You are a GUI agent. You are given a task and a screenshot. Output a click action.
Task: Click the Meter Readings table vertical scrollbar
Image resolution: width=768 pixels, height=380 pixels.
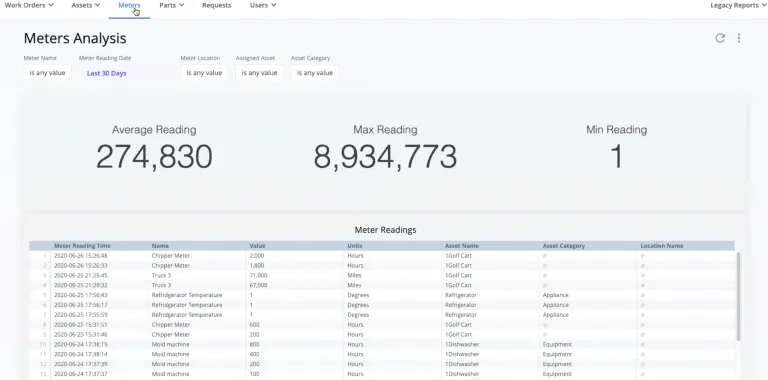(x=738, y=296)
